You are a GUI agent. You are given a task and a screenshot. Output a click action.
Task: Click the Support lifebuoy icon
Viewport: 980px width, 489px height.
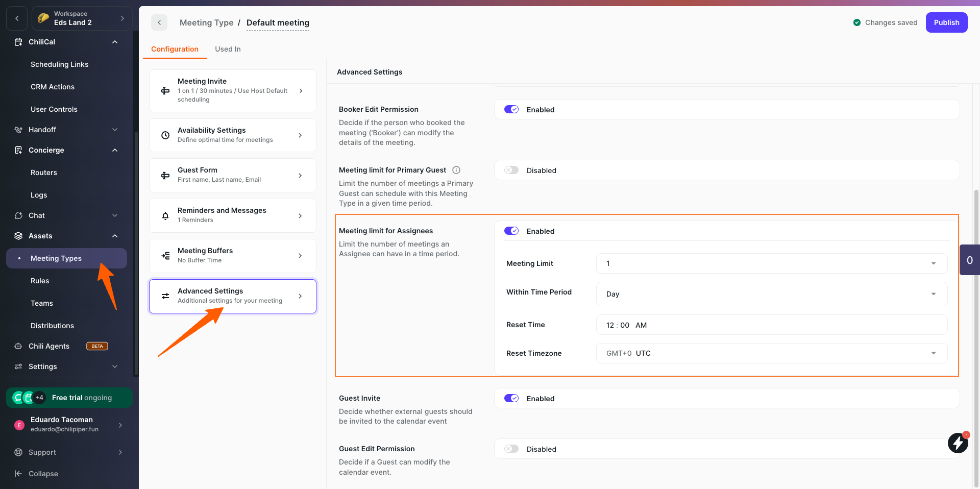coord(18,452)
